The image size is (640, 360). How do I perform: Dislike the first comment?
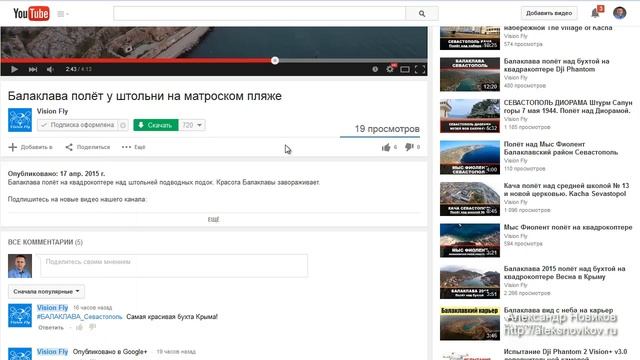pyautogui.click(x=93, y=327)
